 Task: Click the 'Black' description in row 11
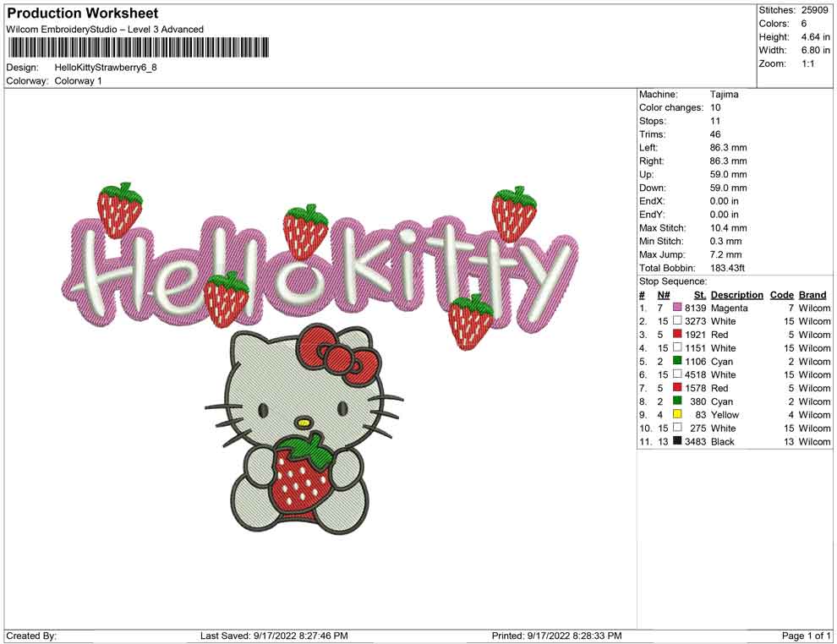[722, 441]
